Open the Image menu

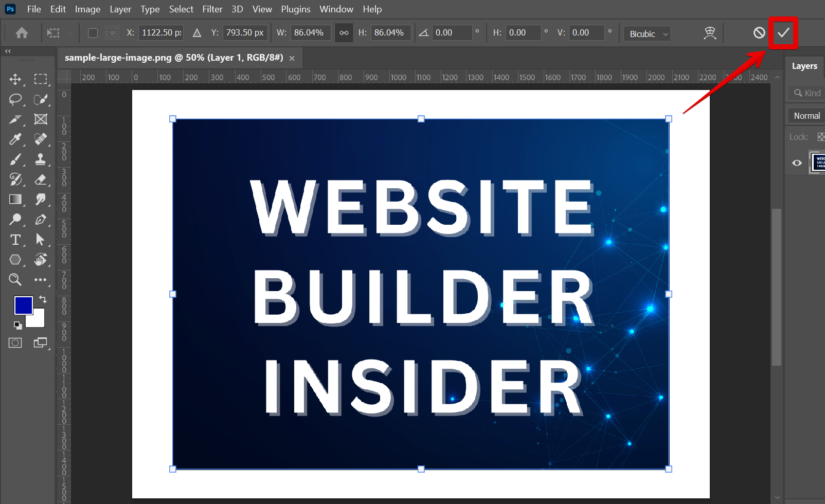click(x=88, y=9)
